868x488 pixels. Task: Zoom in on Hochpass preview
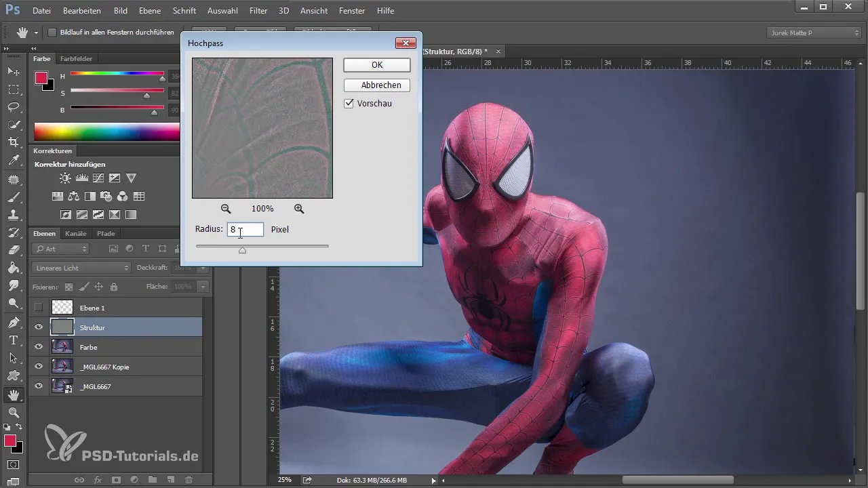click(299, 209)
